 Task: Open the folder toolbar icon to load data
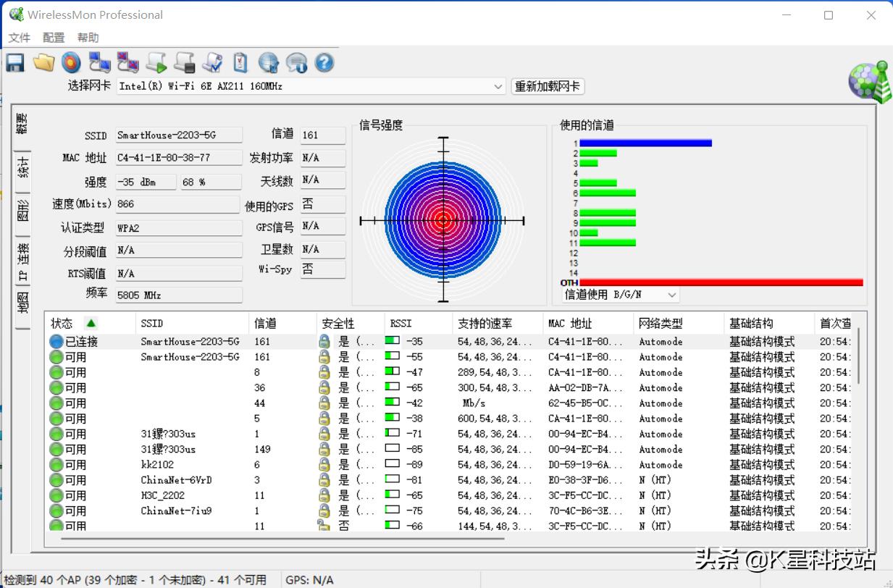(x=43, y=62)
